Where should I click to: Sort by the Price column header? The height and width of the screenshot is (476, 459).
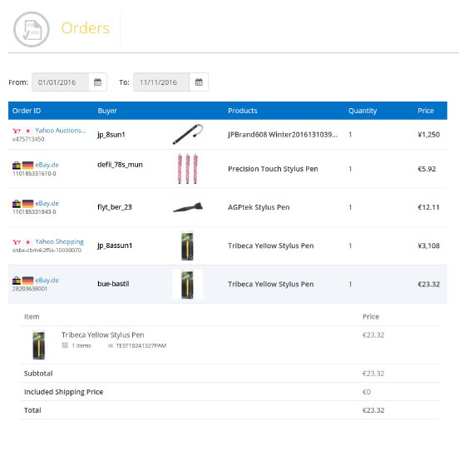426,111
